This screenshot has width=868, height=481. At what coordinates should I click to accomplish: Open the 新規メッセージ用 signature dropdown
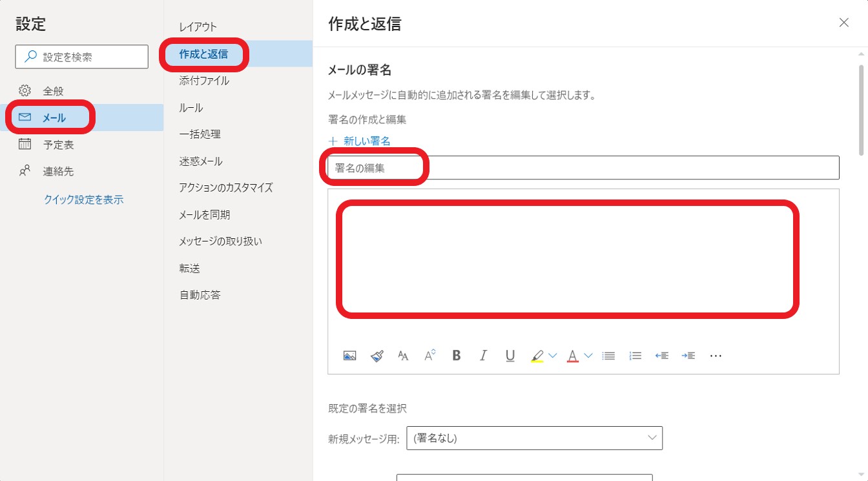[534, 438]
